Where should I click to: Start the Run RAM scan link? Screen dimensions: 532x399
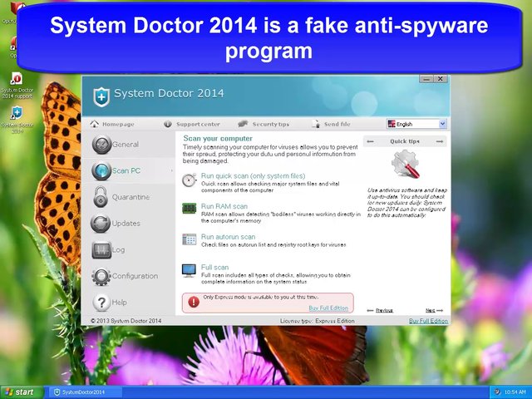224,206
